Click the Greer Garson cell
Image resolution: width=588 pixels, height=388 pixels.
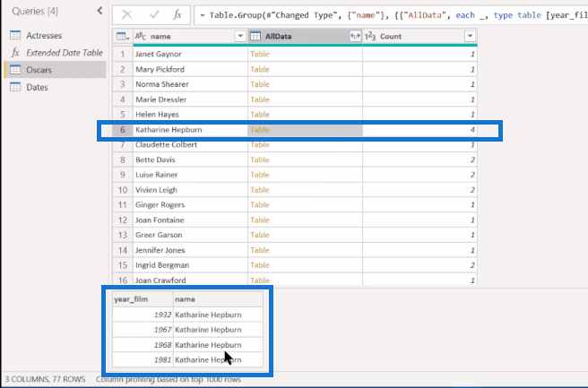pyautogui.click(x=190, y=235)
